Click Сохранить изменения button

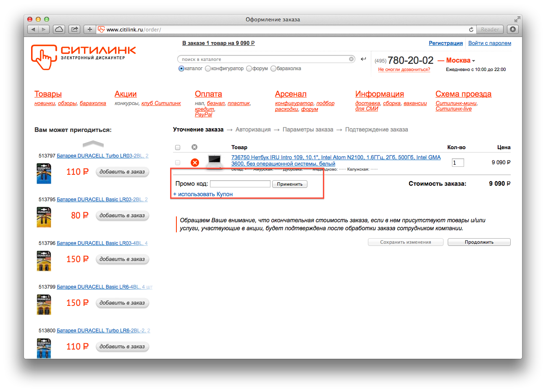[406, 242]
